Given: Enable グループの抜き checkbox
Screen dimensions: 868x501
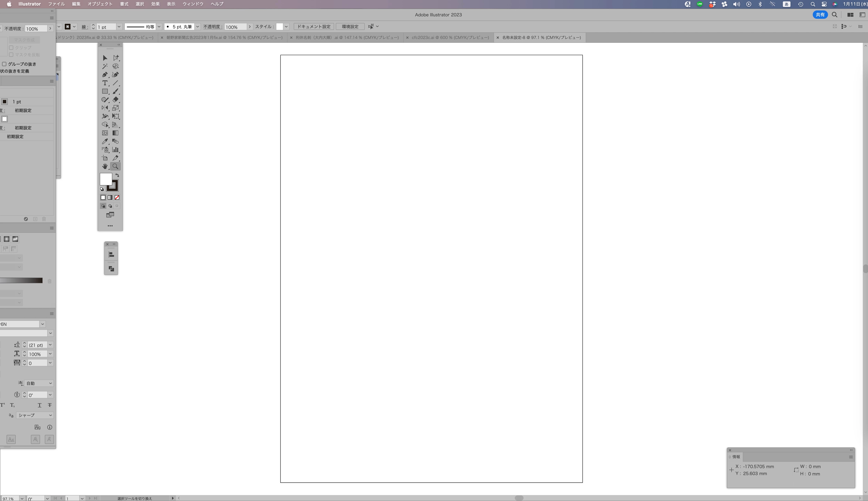Looking at the screenshot, I should [5, 64].
